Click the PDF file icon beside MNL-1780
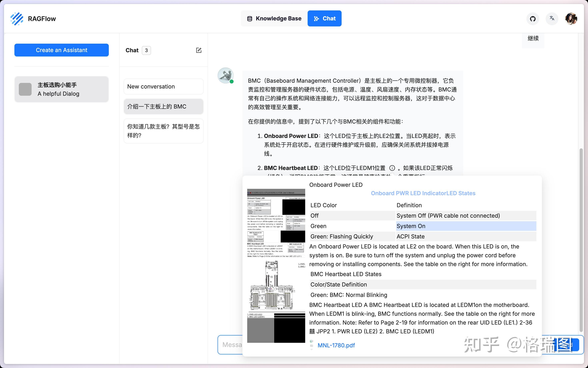This screenshot has height=368, width=588. (312, 345)
